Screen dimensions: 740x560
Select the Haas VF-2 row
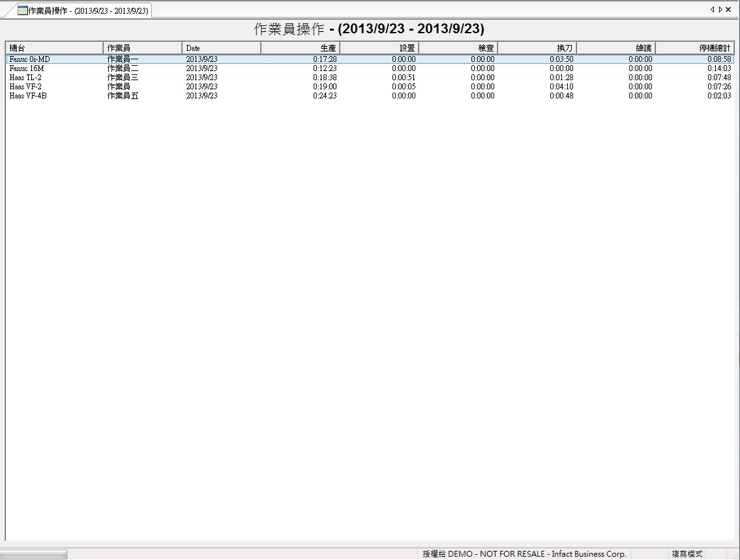[370, 86]
